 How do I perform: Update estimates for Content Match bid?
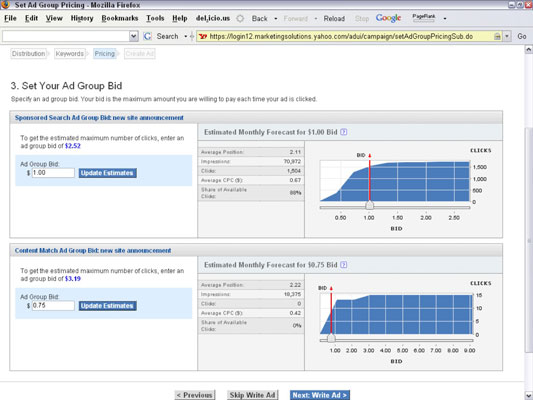tap(107, 306)
